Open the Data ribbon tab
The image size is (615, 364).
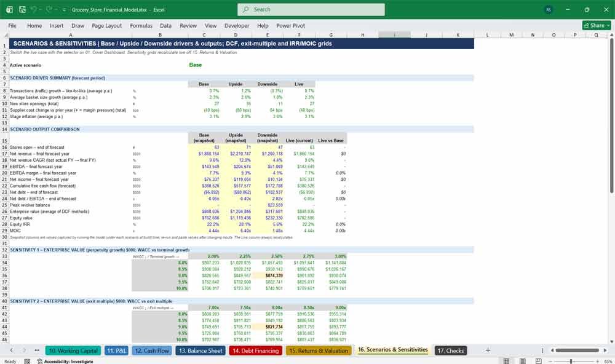[165, 25]
